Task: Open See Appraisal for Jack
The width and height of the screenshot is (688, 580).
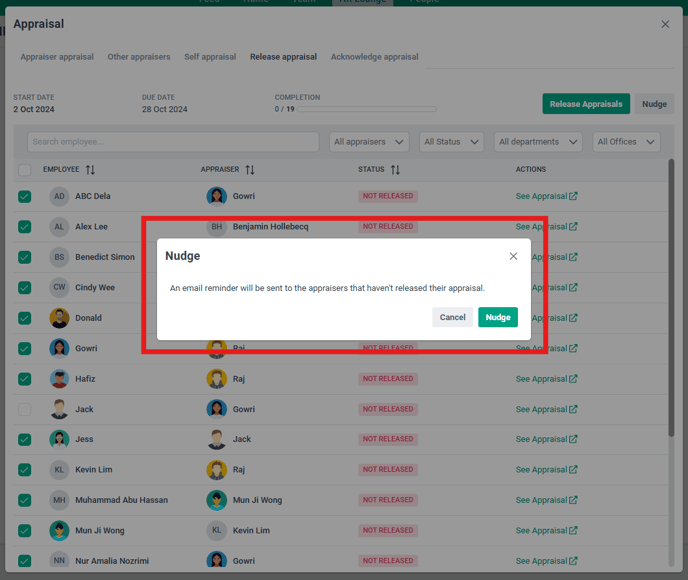Action: 546,409
